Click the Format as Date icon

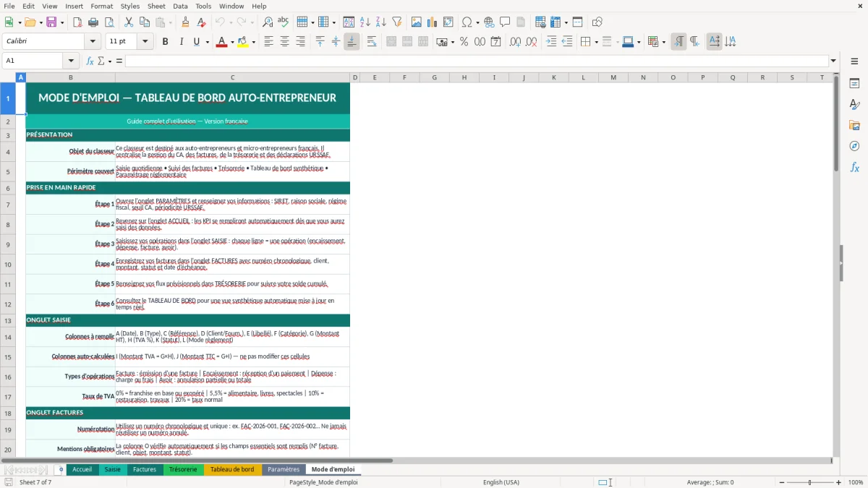[495, 42]
